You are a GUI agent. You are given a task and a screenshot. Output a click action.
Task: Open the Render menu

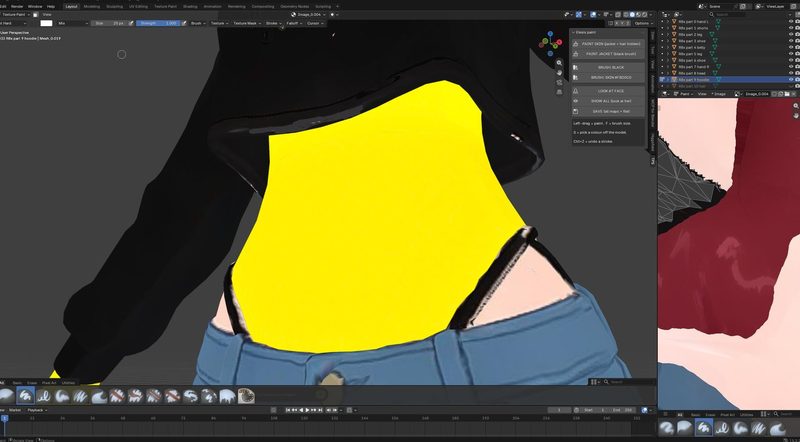[x=17, y=6]
